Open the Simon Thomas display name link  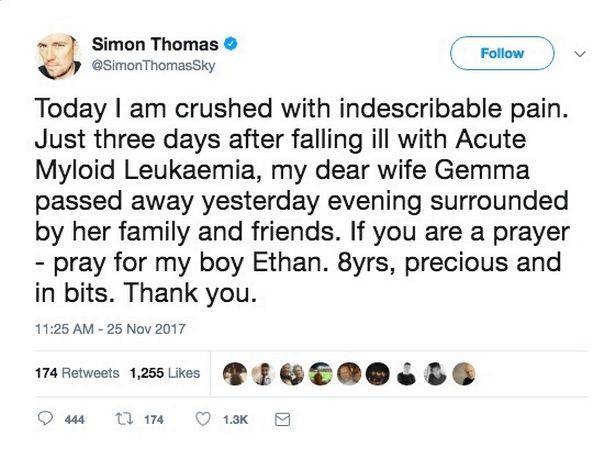(154, 43)
